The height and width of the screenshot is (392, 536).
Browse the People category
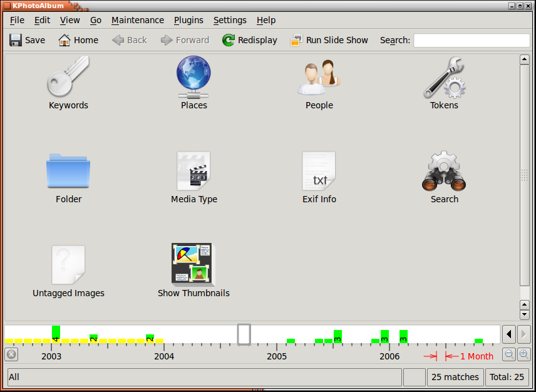319,83
